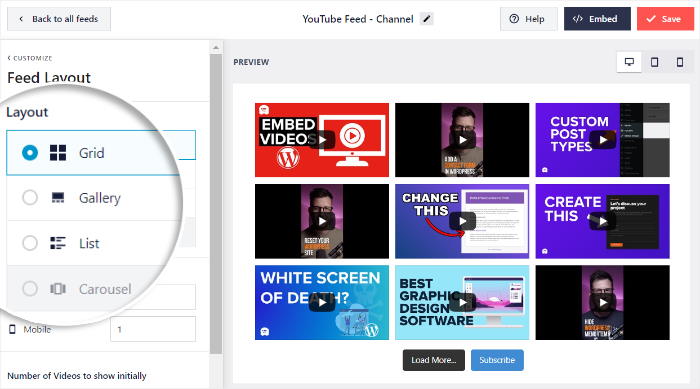This screenshot has height=389, width=700.
Task: Select the Grid radio button
Action: point(30,153)
